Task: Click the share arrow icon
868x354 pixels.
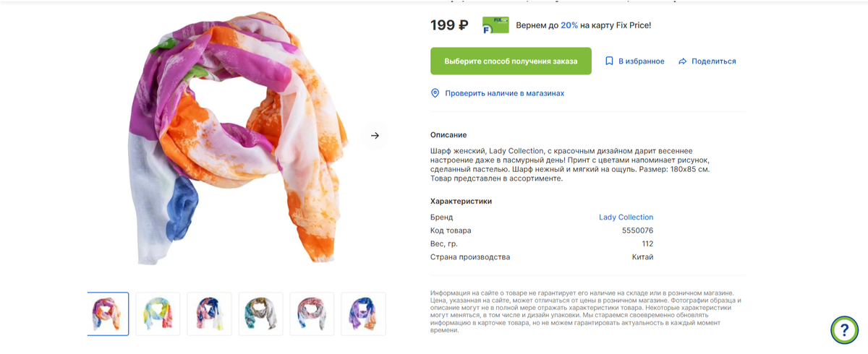Action: click(682, 61)
